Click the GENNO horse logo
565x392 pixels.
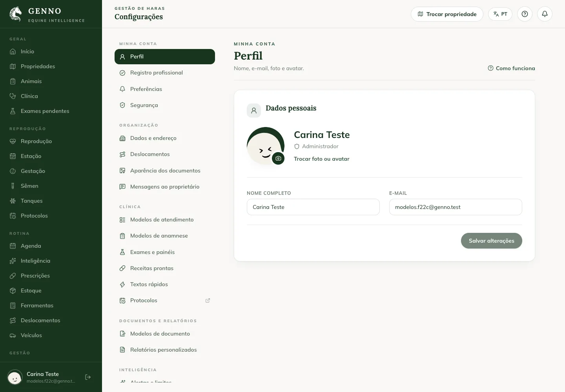point(16,14)
